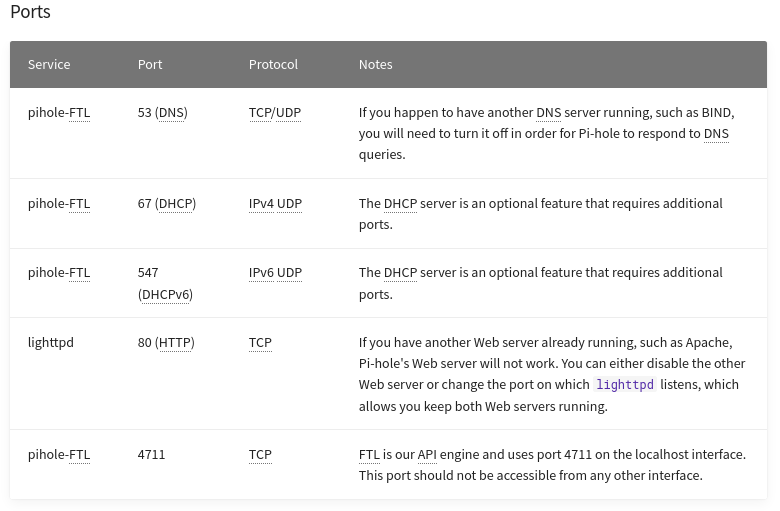
Task: Click the Service column header
Action: pyautogui.click(x=49, y=64)
